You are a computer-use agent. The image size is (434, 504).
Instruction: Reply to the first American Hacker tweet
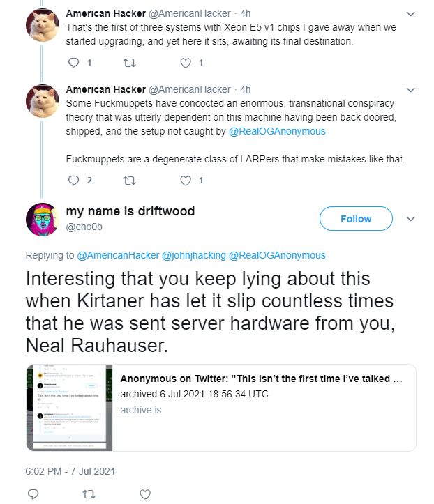(x=75, y=63)
